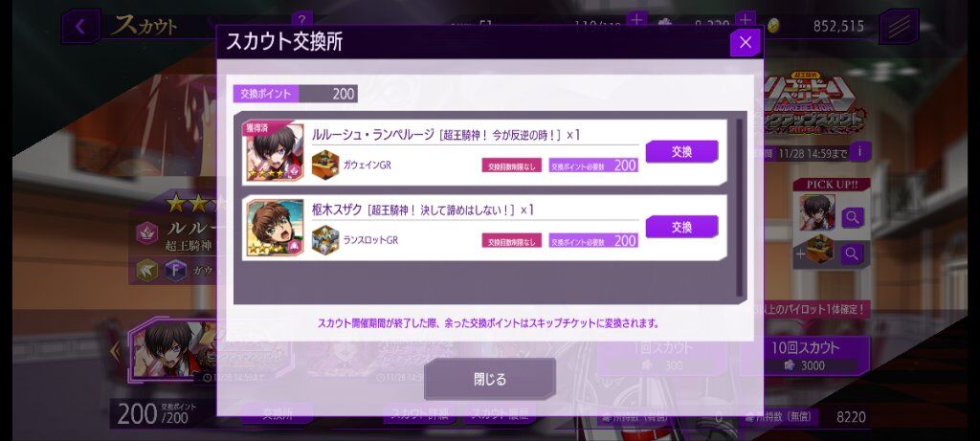Show previous scout banner with left chevron
Image resolution: width=980 pixels, height=441 pixels.
115,351
